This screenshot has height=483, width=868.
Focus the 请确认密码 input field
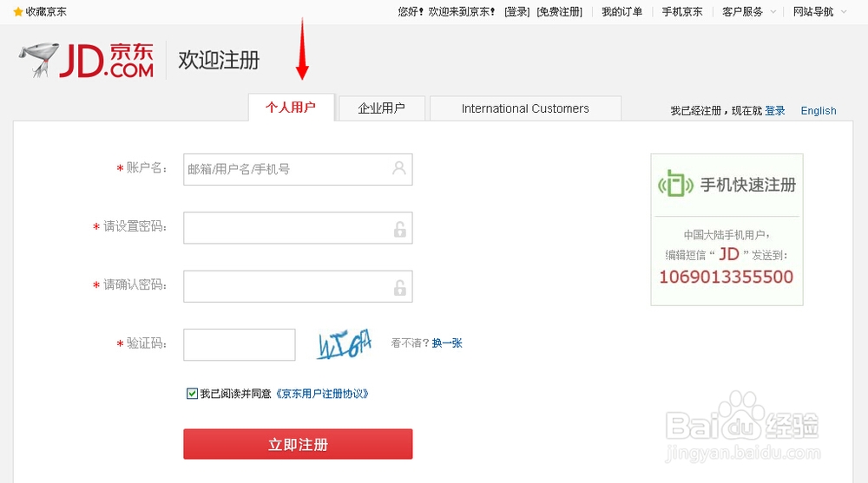[x=298, y=286]
